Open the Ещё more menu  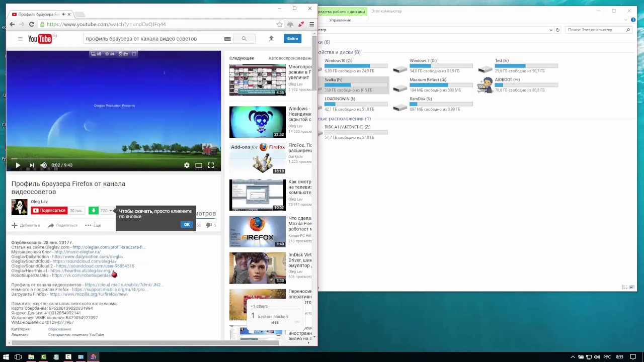click(93, 225)
